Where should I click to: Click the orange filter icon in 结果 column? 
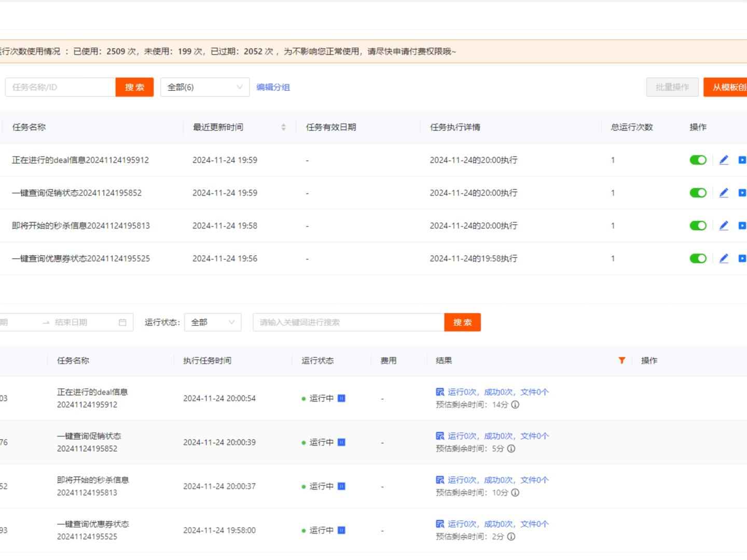[x=621, y=360]
